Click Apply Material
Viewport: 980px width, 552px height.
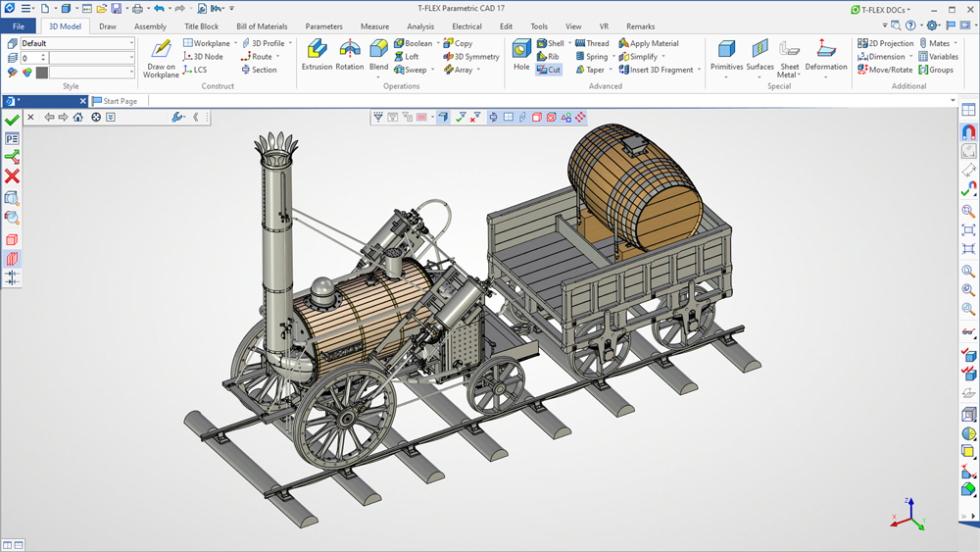click(x=649, y=43)
